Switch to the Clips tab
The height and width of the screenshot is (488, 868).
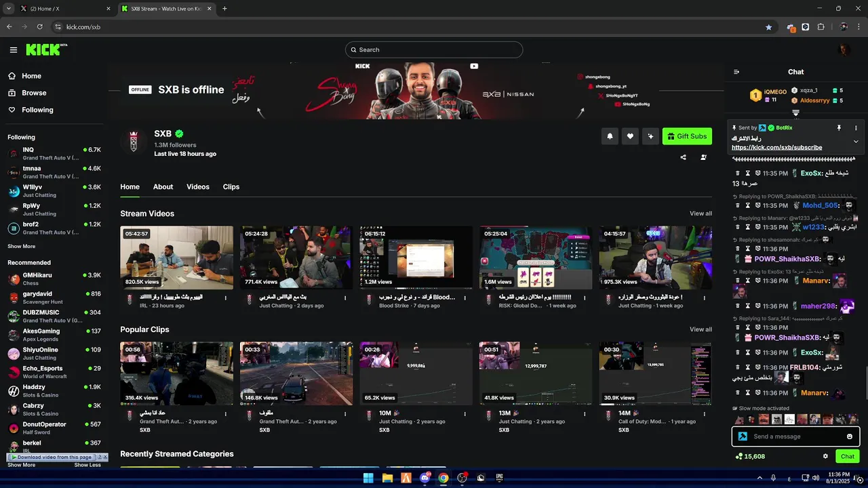pyautogui.click(x=231, y=187)
